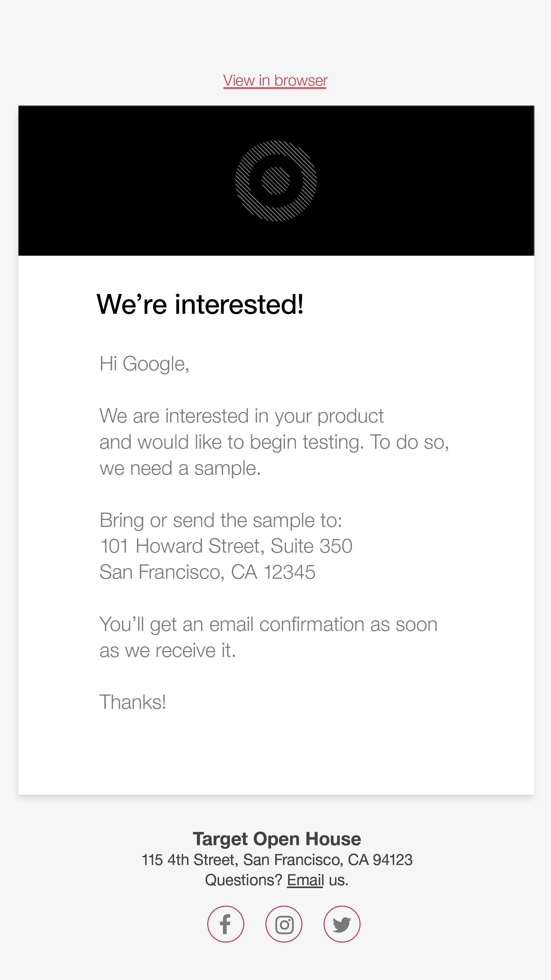Viewport: 551px width, 980px height.
Task: Click the Email link in footer
Action: (305, 880)
